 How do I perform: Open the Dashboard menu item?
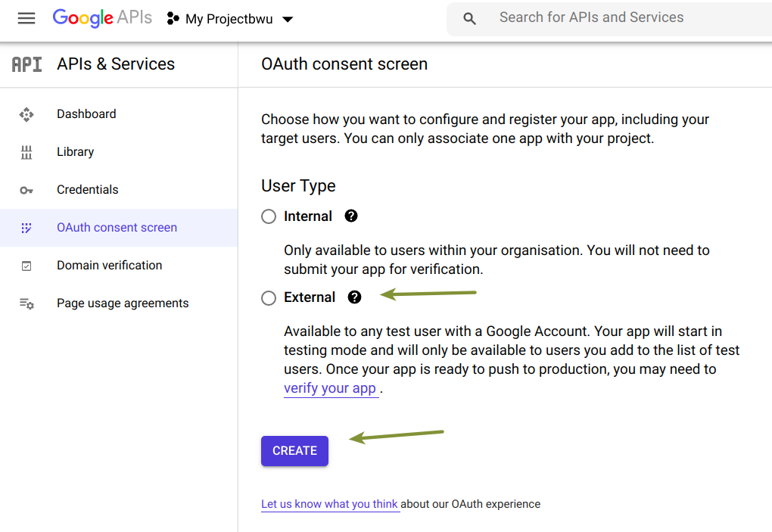click(x=86, y=114)
